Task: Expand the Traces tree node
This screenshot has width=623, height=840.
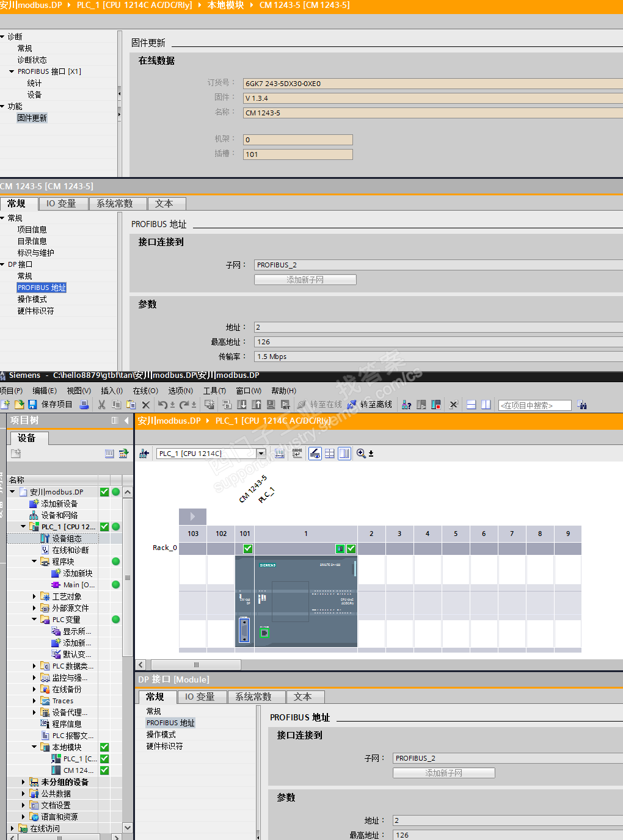Action: (x=34, y=701)
